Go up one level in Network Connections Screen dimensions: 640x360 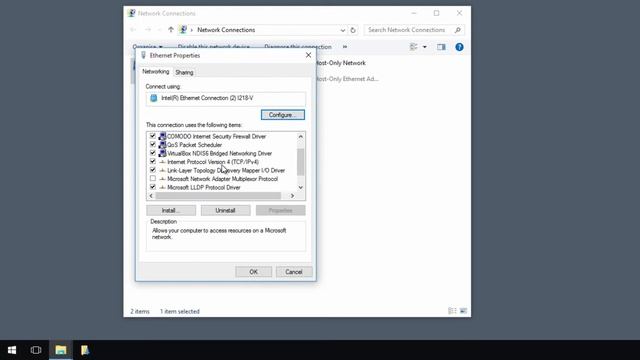[x=171, y=30]
